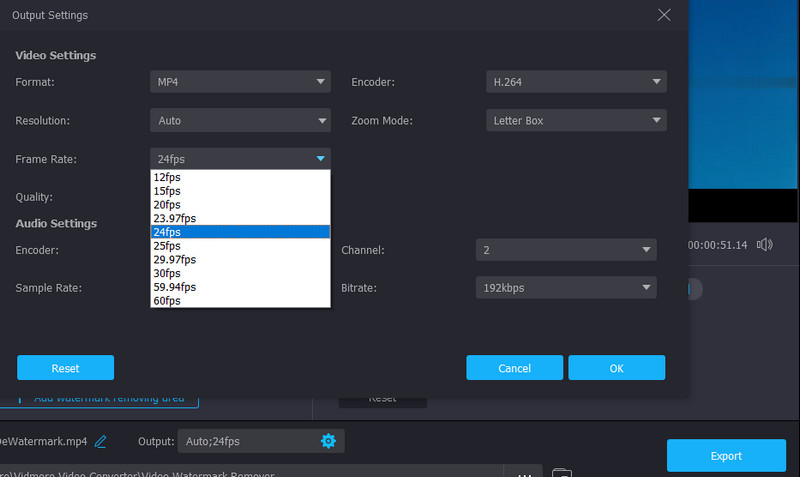The image size is (800, 477).
Task: Click the blue Export button
Action: pyautogui.click(x=726, y=456)
